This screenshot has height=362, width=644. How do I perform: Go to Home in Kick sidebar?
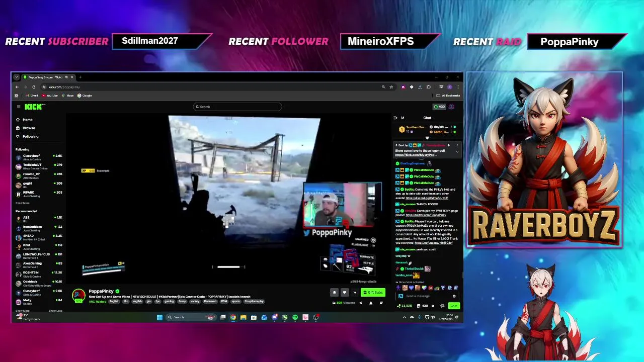(x=24, y=120)
